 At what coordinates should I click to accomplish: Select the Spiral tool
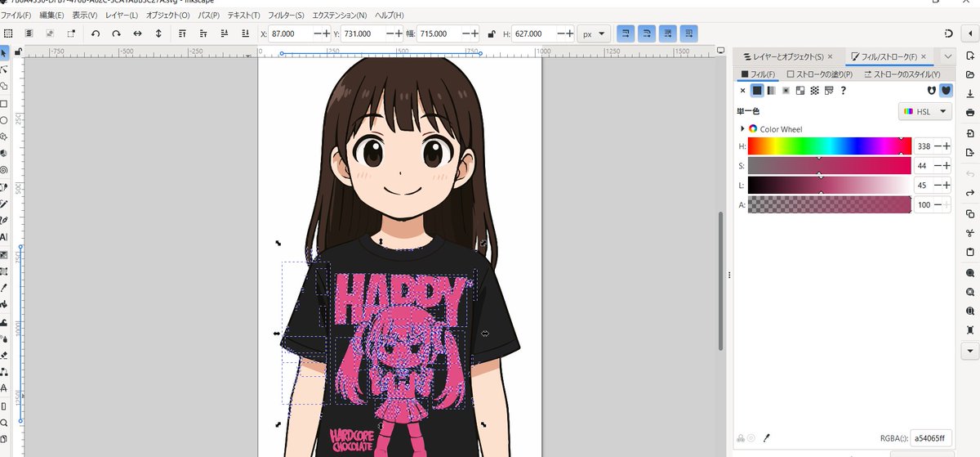(x=4, y=170)
